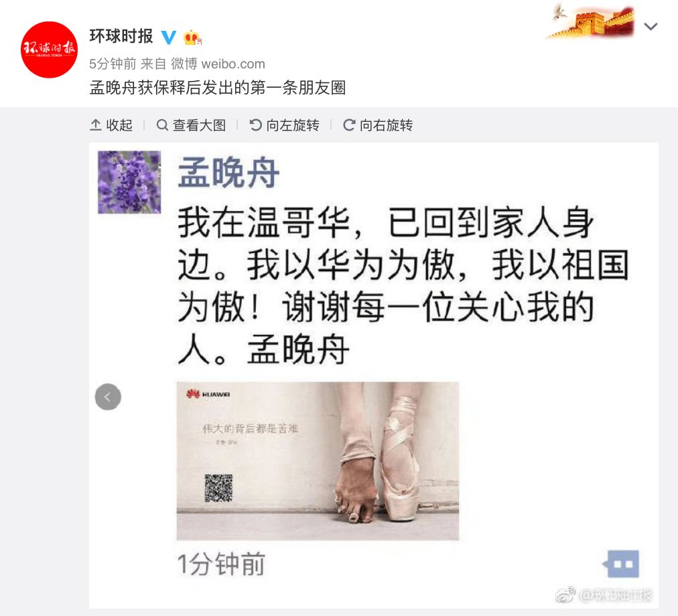Go to previous image with gray arrow
This screenshot has width=678, height=616.
coord(108,397)
